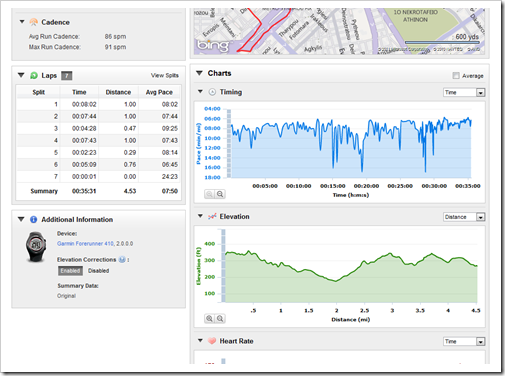505x376 pixels.
Task: Select lap 6 pace 06:45
Action: pos(170,164)
